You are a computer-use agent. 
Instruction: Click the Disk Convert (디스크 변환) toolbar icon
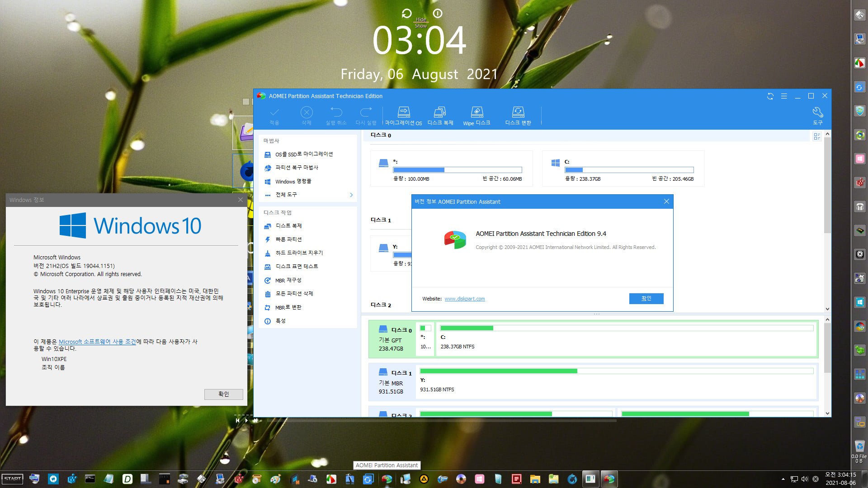[518, 116]
